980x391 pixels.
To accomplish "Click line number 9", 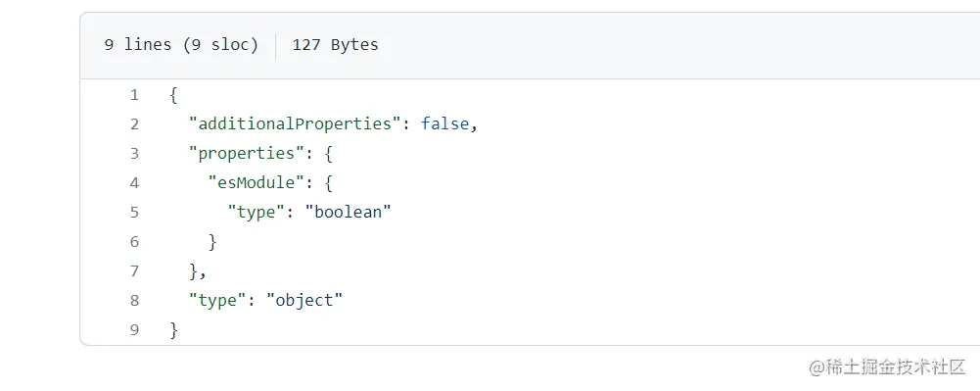I will (134, 330).
